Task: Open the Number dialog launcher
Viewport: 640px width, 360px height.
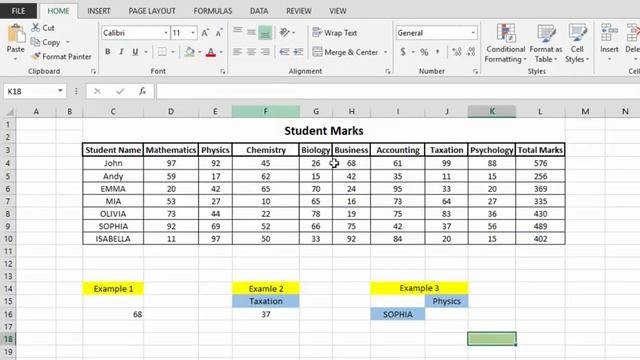Action: point(475,71)
